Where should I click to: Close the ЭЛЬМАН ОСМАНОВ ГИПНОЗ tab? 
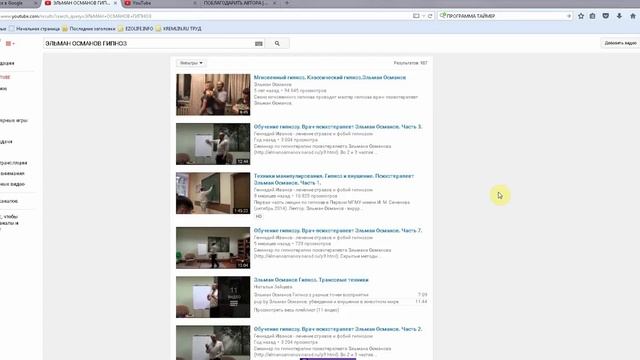click(x=115, y=3)
